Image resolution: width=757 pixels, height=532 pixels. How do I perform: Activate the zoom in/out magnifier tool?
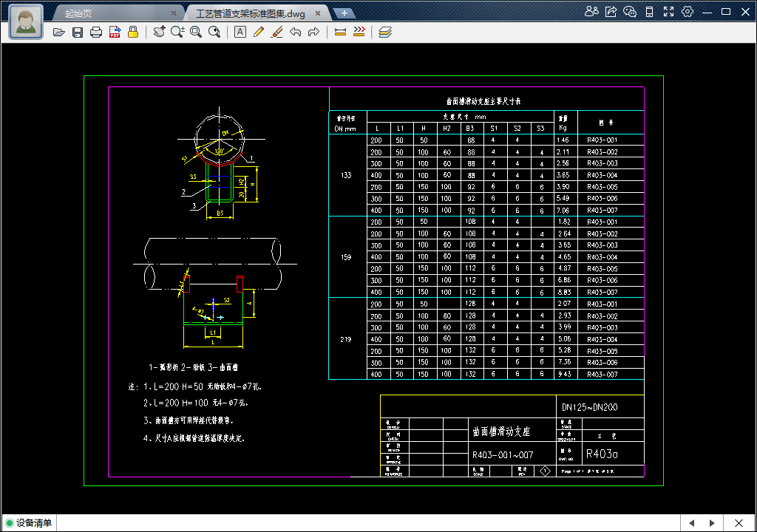point(177,32)
